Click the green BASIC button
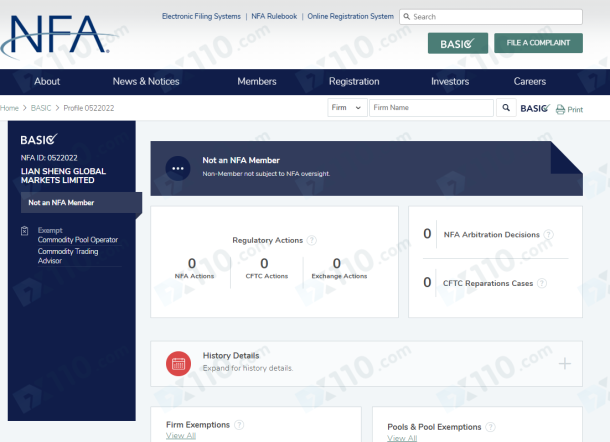The width and height of the screenshot is (610, 442). 458,43
